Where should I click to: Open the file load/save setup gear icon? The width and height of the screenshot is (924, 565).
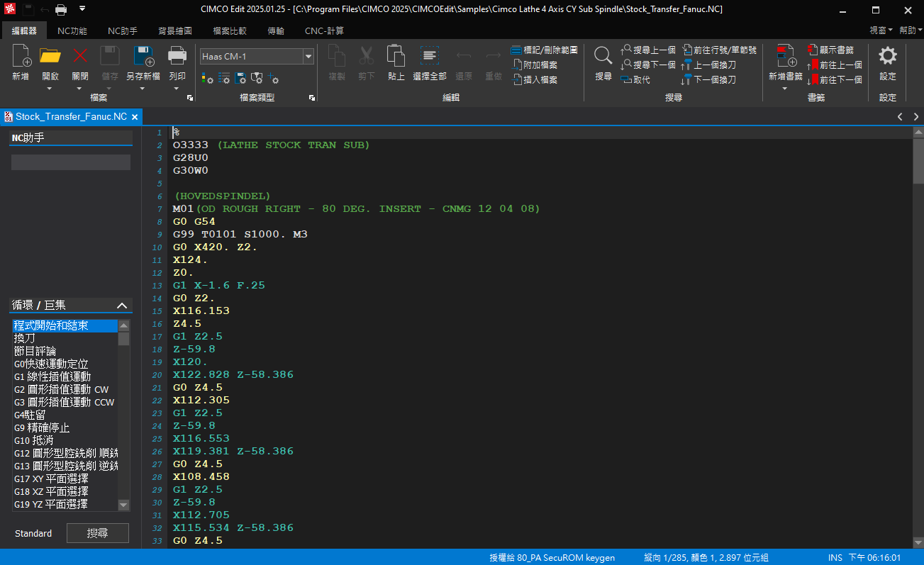pyautogui.click(x=241, y=78)
